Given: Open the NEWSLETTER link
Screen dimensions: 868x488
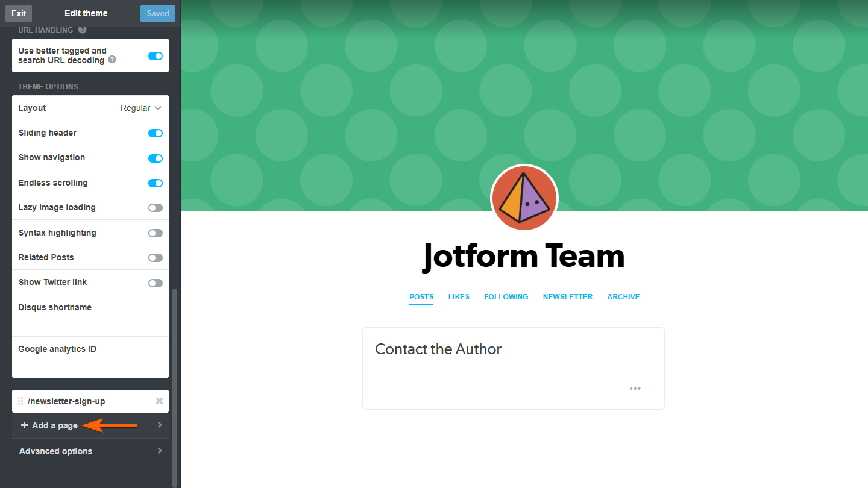Looking at the screenshot, I should click(x=568, y=297).
